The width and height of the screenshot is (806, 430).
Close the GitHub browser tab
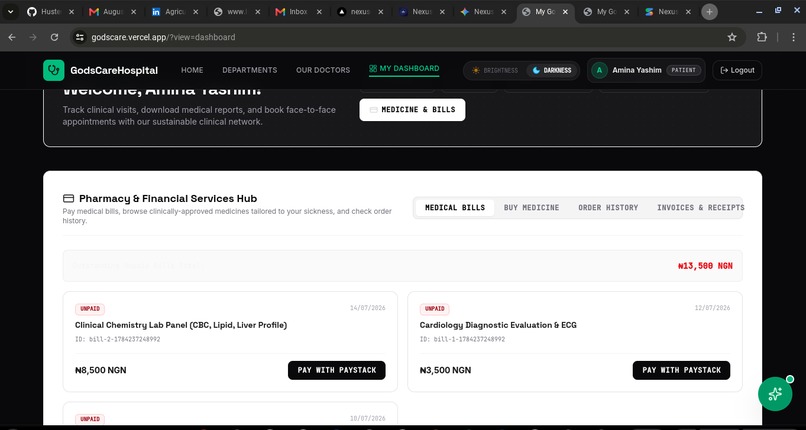(71, 12)
